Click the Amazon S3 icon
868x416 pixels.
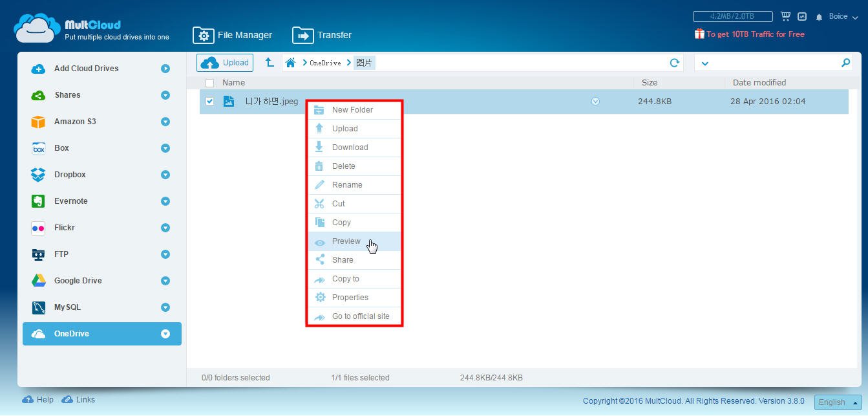click(x=38, y=122)
